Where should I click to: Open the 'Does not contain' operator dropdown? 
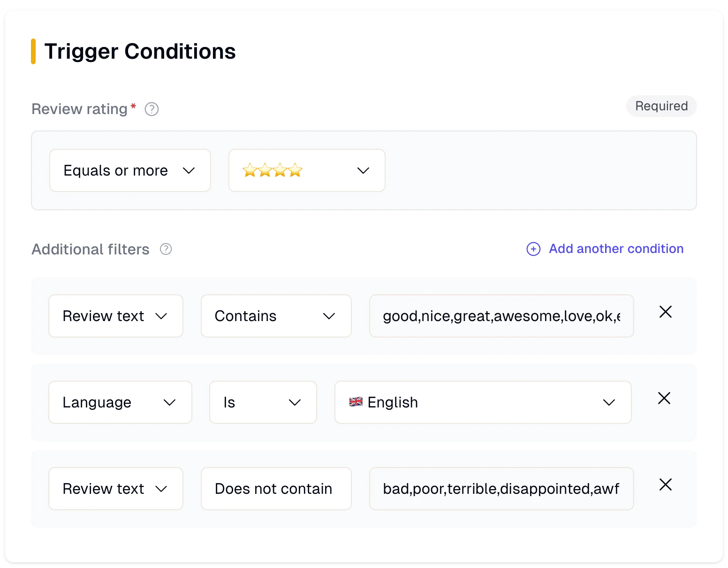(x=276, y=489)
